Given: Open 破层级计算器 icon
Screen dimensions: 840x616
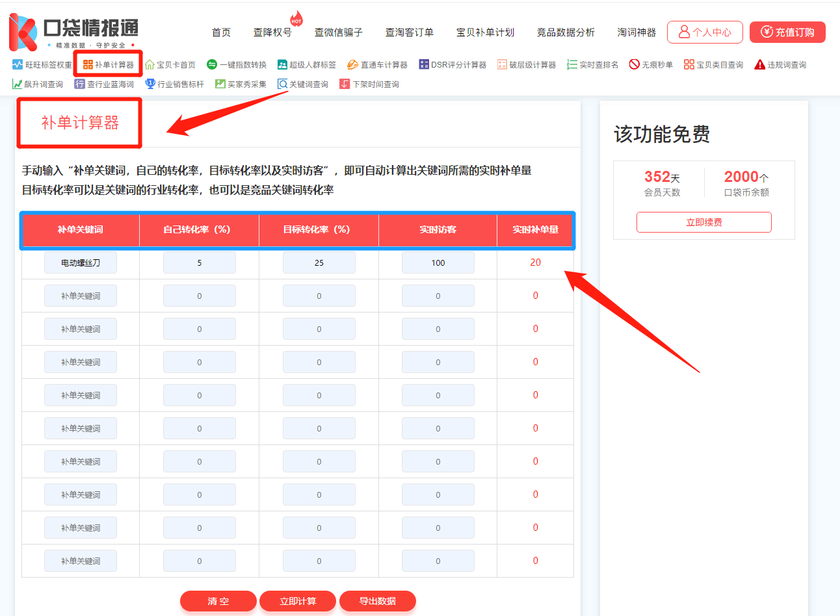Looking at the screenshot, I should coord(502,64).
